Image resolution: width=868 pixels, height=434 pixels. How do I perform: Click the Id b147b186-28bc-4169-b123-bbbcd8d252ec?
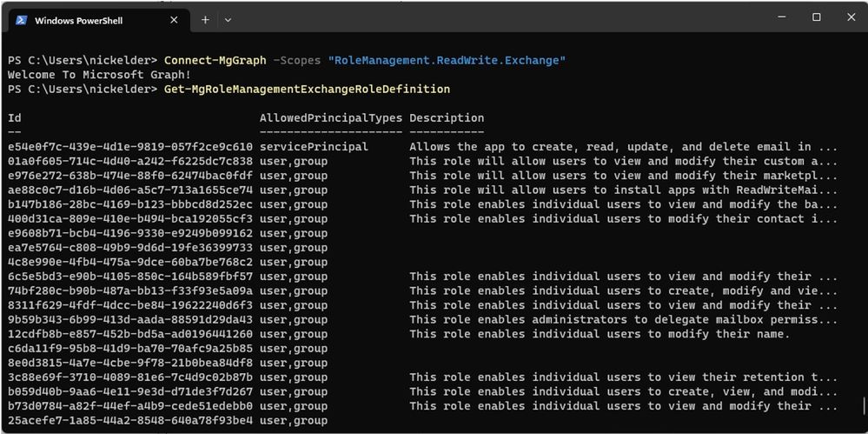click(x=130, y=204)
